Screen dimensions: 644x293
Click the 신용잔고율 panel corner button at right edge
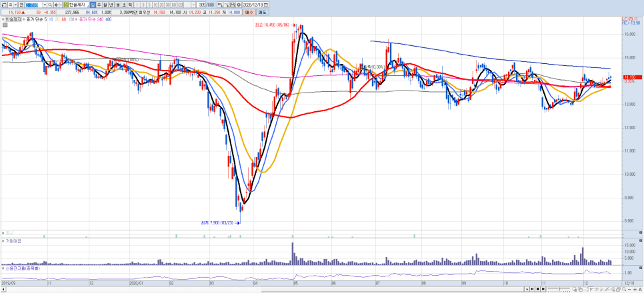coord(641,268)
